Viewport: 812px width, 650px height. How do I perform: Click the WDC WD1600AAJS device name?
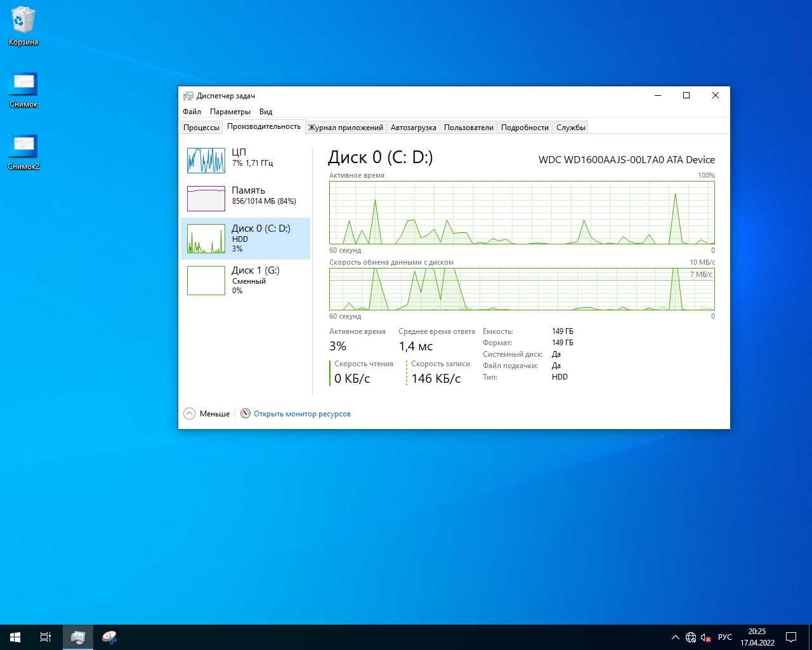(627, 160)
